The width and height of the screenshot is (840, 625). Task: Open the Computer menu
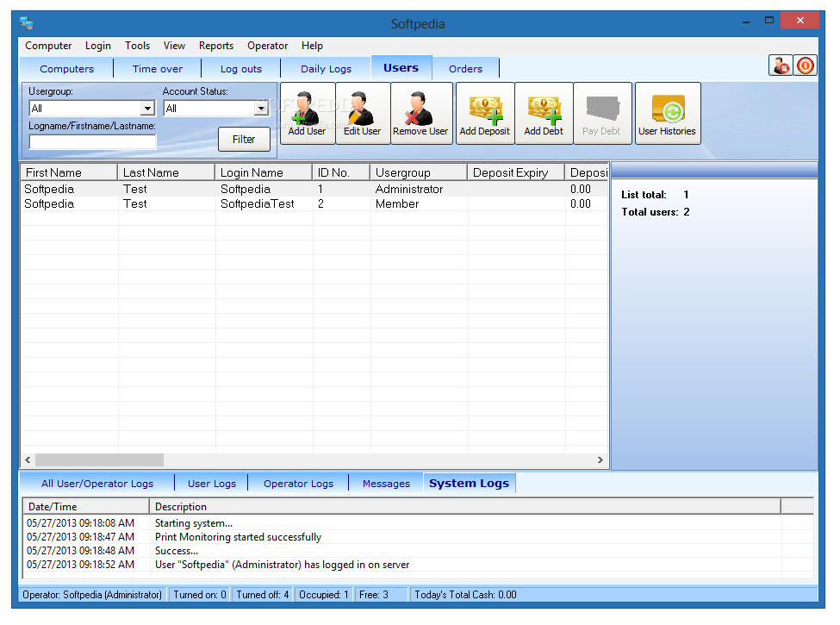coord(48,46)
